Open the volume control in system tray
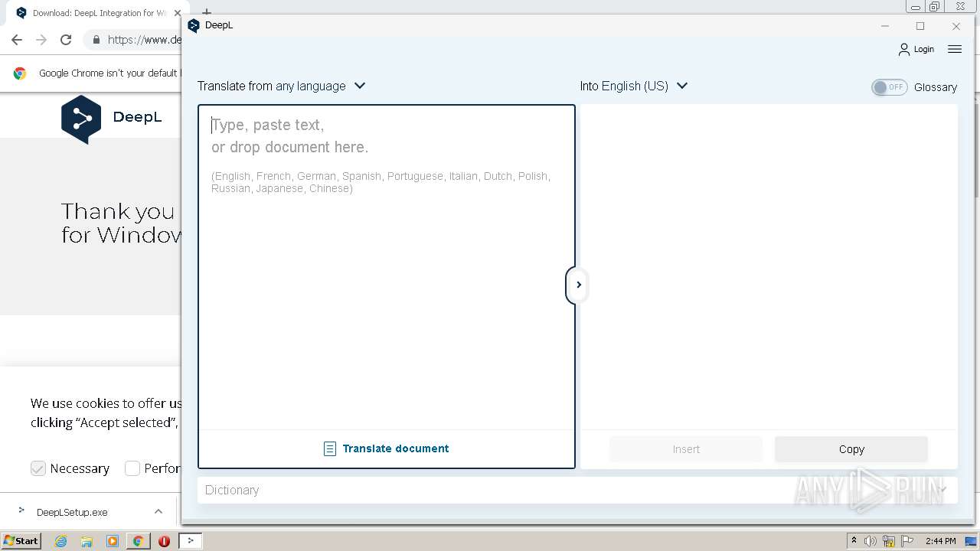Screen dimensions: 980x551 tap(871, 541)
